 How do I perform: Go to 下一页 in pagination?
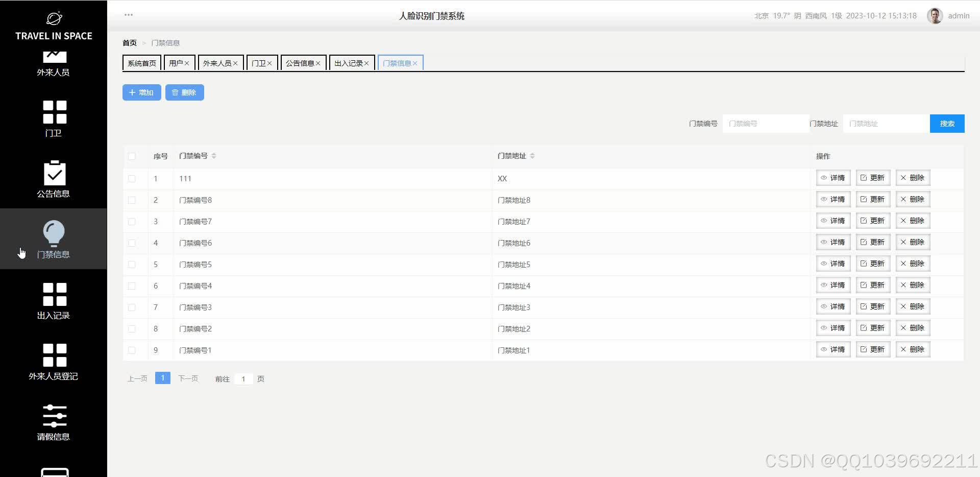point(188,378)
